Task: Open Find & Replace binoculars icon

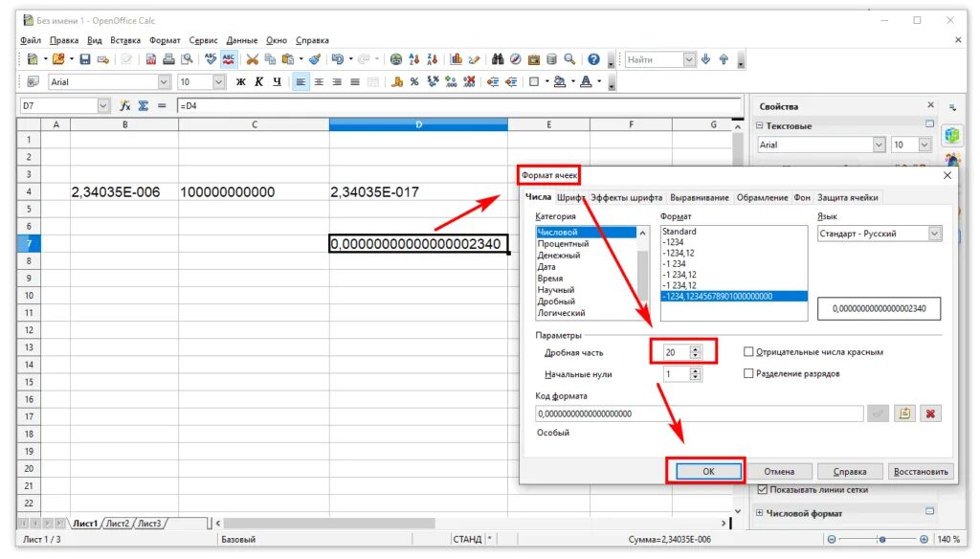Action: tap(498, 59)
